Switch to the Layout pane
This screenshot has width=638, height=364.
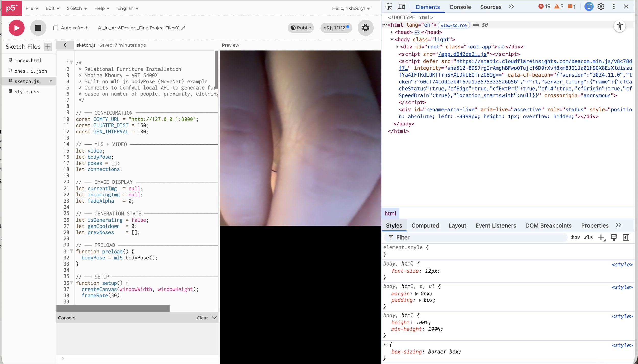click(x=457, y=225)
